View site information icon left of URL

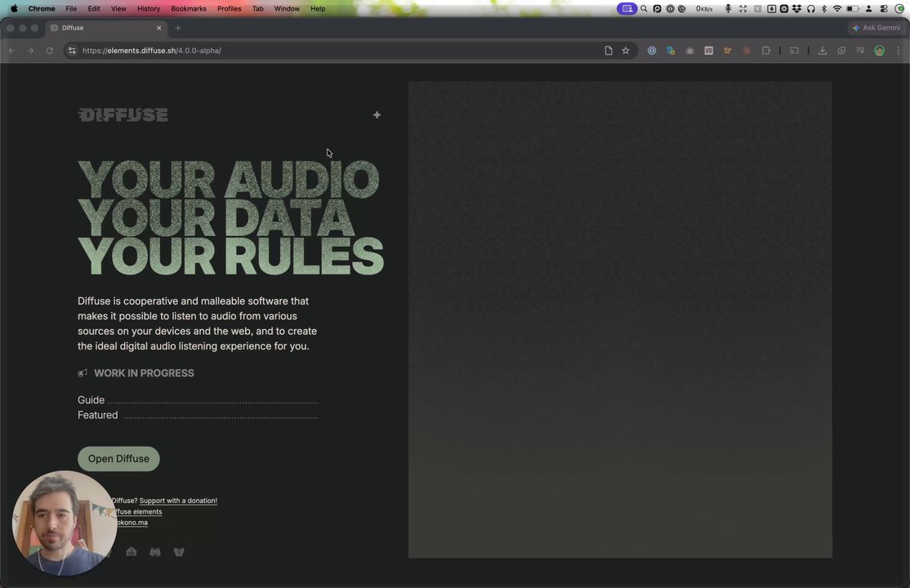[72, 51]
